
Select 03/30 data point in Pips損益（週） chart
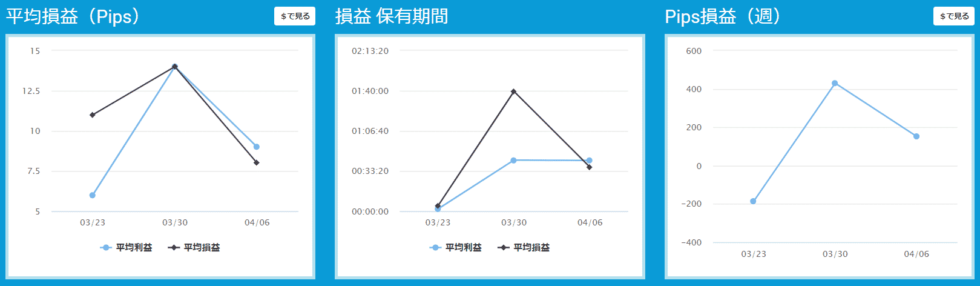point(835,83)
